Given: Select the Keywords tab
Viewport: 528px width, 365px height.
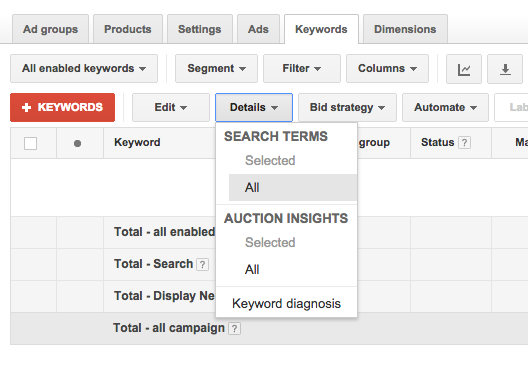Looking at the screenshot, I should [x=321, y=29].
